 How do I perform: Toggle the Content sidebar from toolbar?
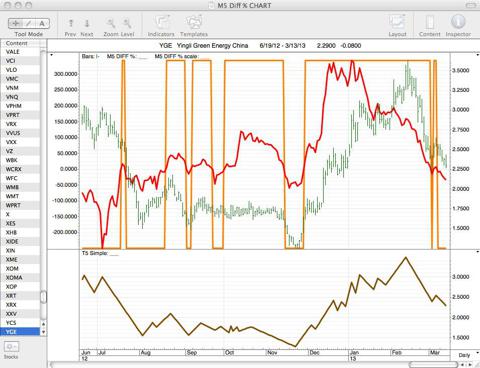(x=430, y=23)
